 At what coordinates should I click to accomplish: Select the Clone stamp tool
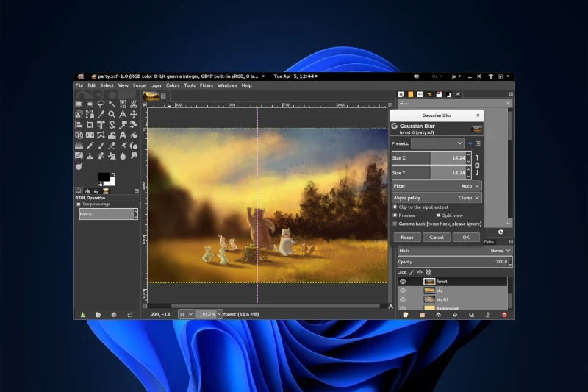tap(90, 156)
